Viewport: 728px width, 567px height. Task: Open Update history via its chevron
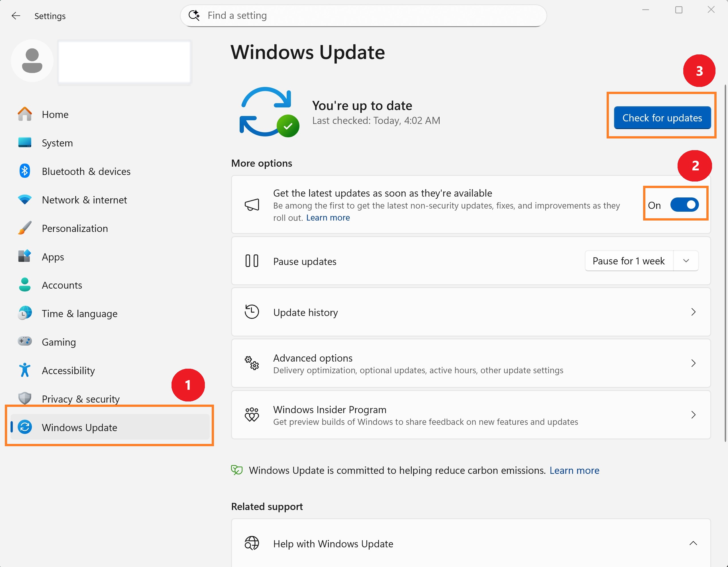coord(693,312)
